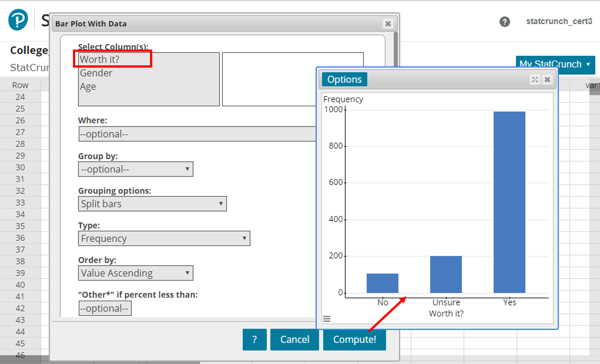Open the Type Frequency dropdown
This screenshot has height=364, width=600.
click(x=164, y=239)
